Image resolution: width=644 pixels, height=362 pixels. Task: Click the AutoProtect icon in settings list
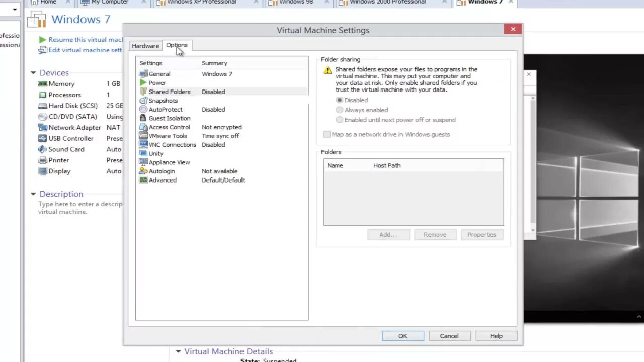143,109
